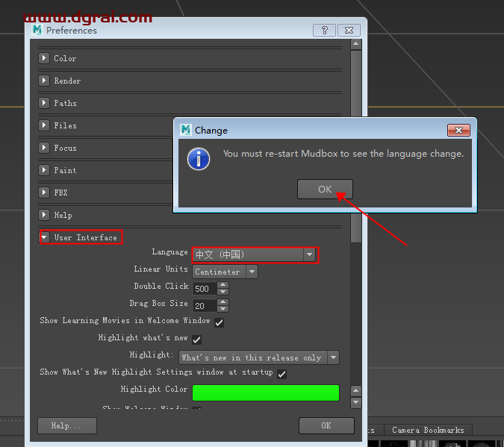Decrease the Double Click value
Screen dimensions: 504x447
pos(223,292)
